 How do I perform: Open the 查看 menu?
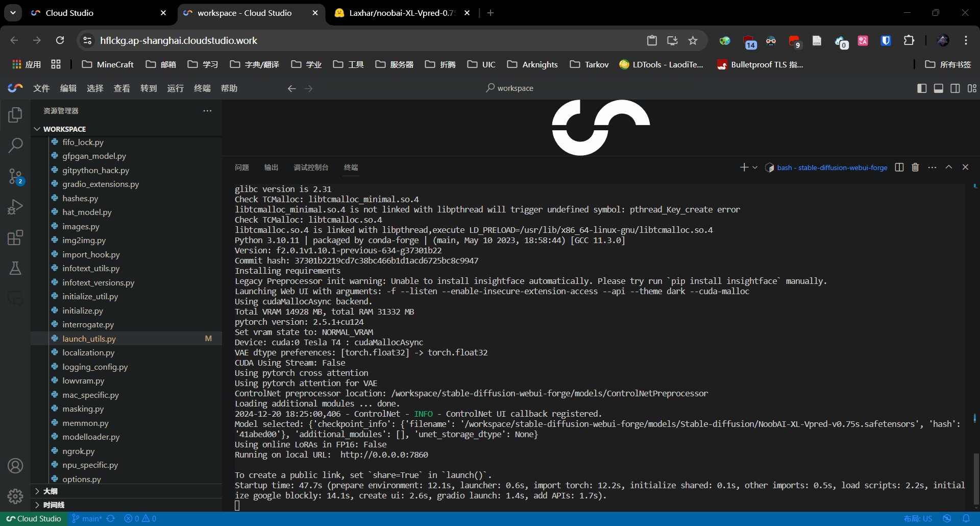point(121,88)
